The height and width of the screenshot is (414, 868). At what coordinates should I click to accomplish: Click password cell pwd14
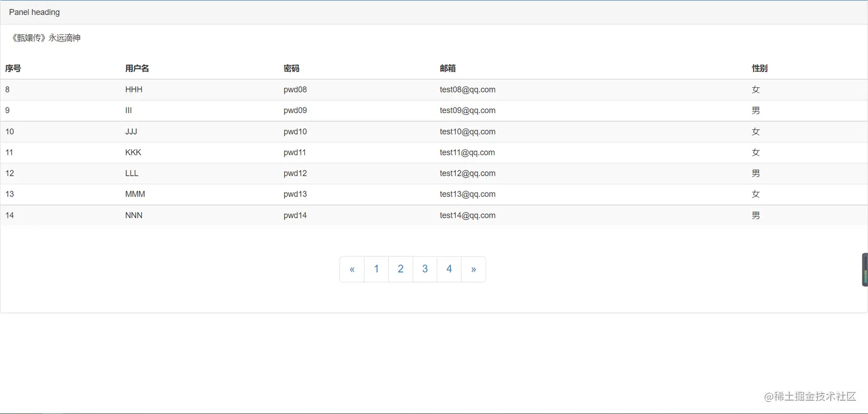(x=295, y=215)
